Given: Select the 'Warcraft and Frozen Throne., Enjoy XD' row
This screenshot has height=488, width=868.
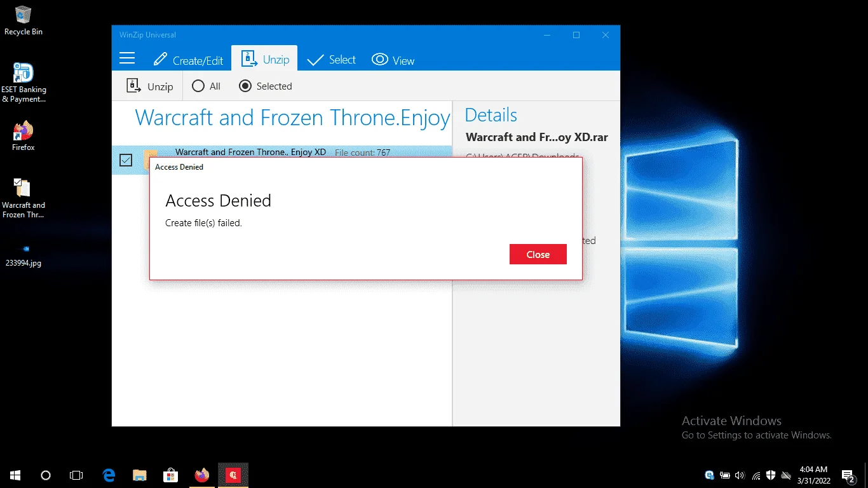Looking at the screenshot, I should click(x=282, y=160).
